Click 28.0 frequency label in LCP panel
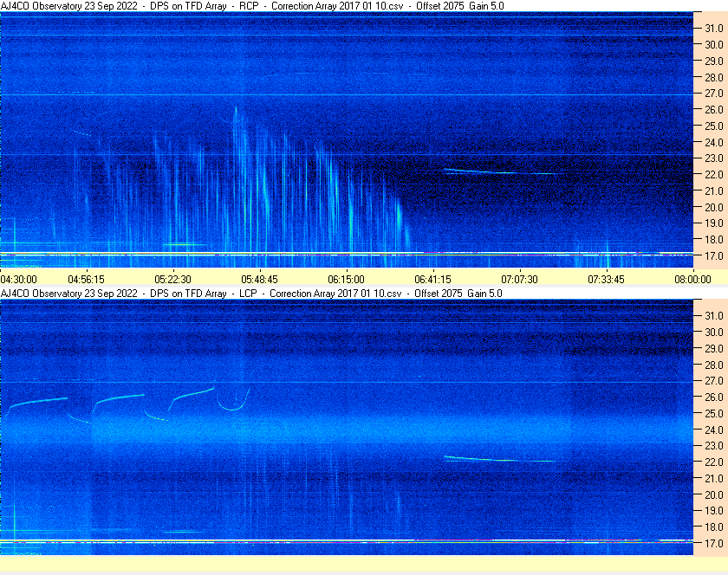Image resolution: width=728 pixels, height=575 pixels. [714, 365]
